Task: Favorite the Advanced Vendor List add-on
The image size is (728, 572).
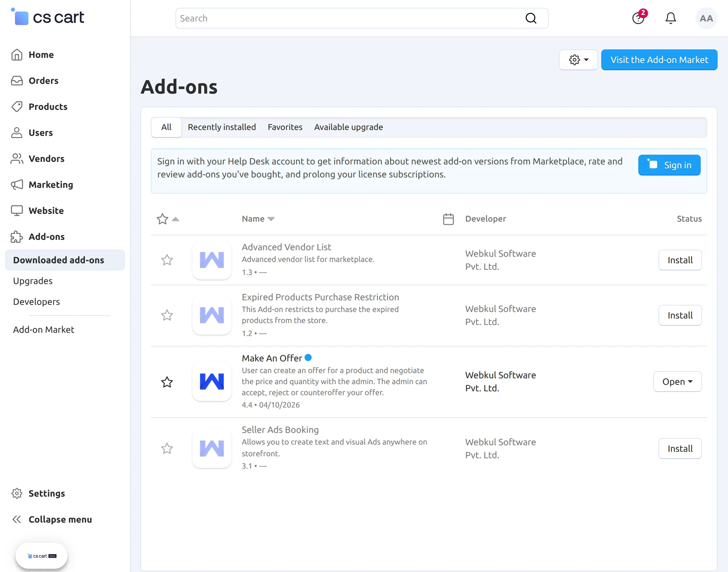Action: tap(167, 260)
